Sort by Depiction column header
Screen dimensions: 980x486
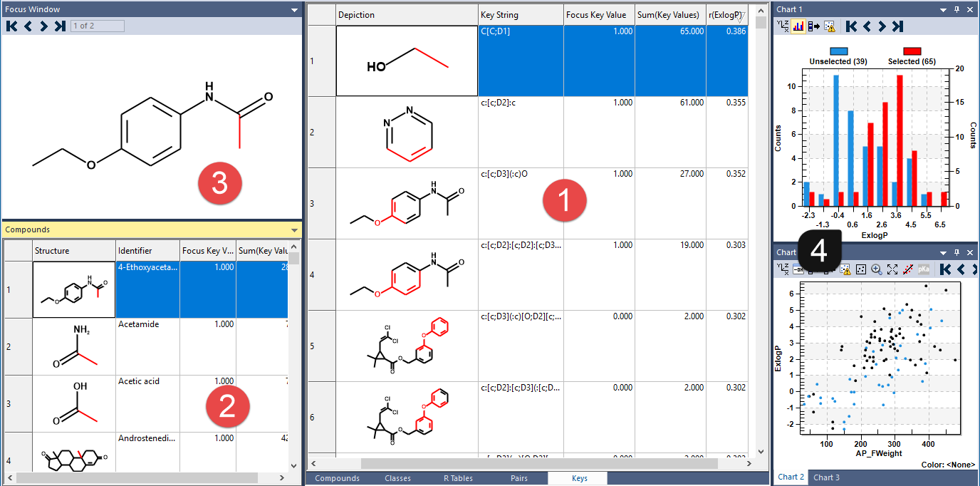[x=407, y=15]
